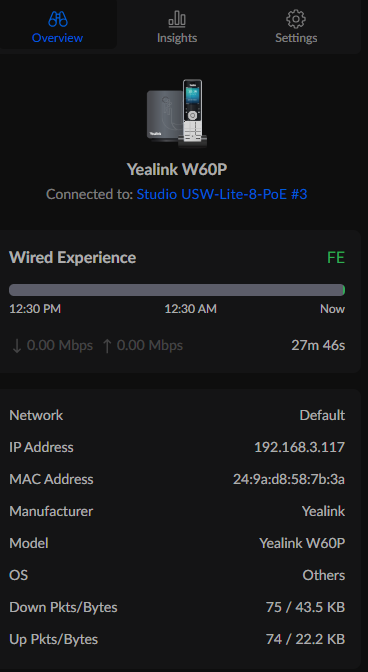Click the green Now marker on timeline

(344, 290)
